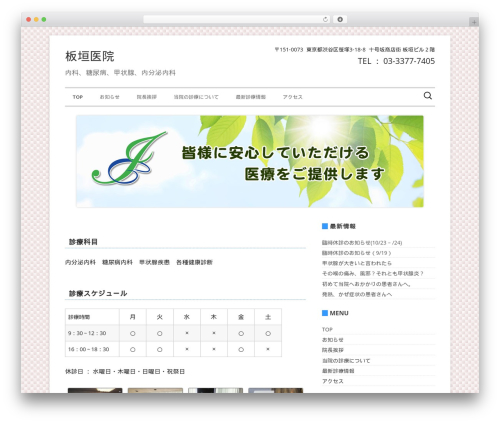
Task: Click the 16：00～18：30 schedule row label
Action: (88, 349)
